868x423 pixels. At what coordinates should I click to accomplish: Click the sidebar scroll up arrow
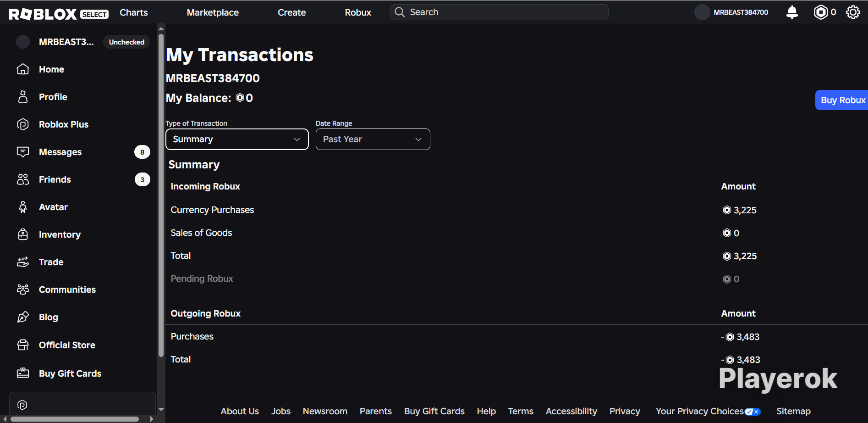(x=161, y=28)
